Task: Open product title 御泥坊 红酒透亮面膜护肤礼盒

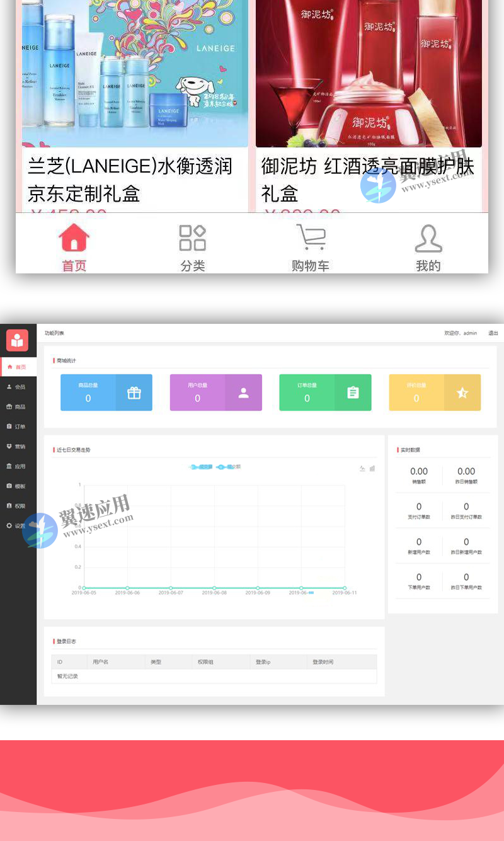Action: (x=367, y=180)
